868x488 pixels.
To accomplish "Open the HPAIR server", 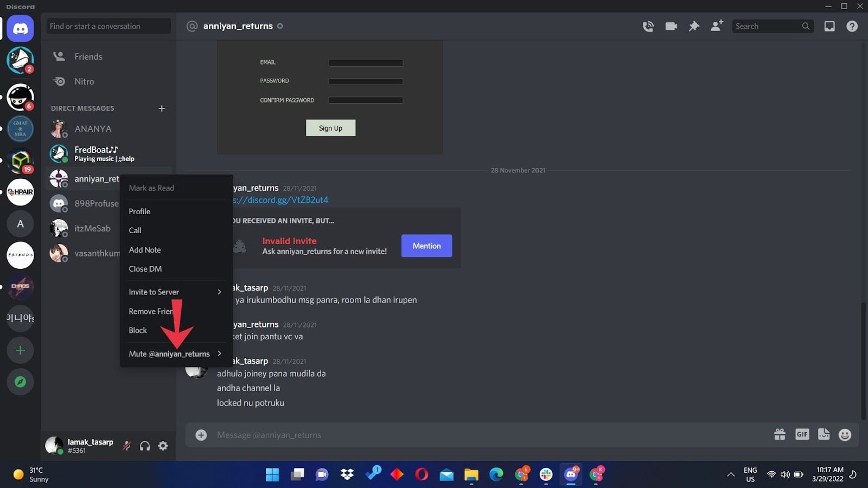I will coord(21,192).
